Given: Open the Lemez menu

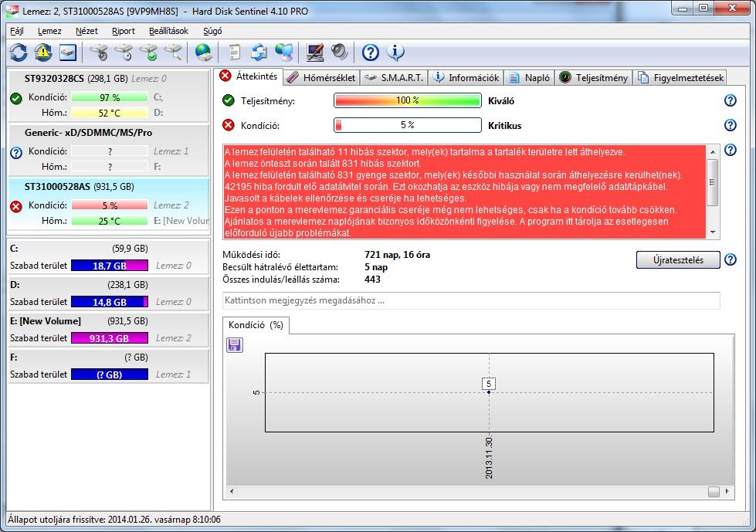Looking at the screenshot, I should pos(49,31).
